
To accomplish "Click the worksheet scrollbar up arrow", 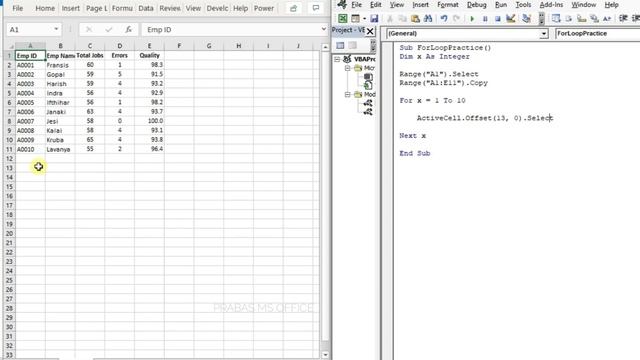I will pos(325,47).
